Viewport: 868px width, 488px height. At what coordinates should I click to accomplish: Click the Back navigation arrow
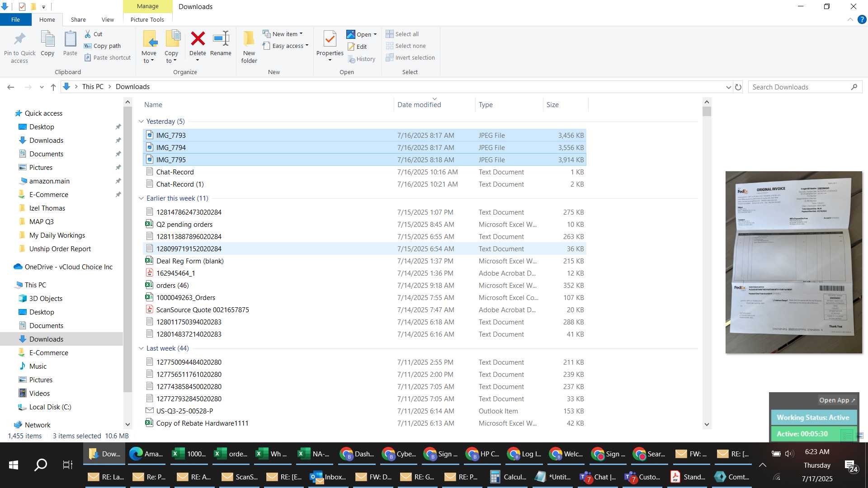point(11,87)
